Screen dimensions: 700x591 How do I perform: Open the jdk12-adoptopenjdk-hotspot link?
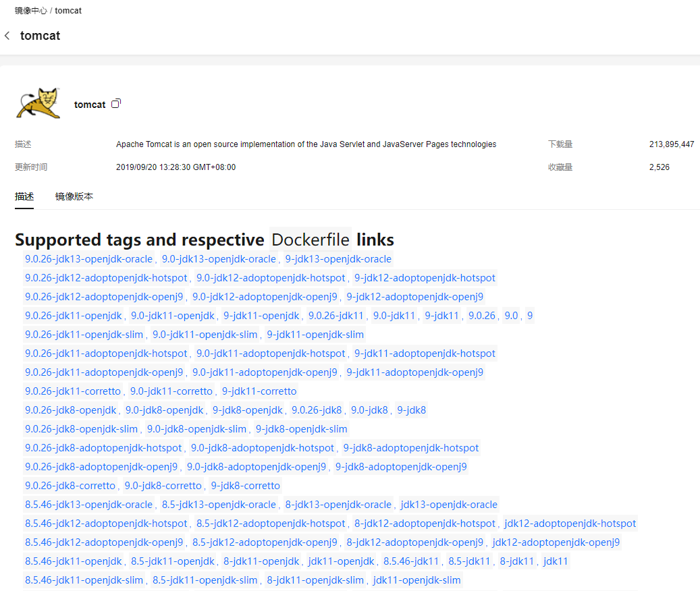tap(570, 524)
